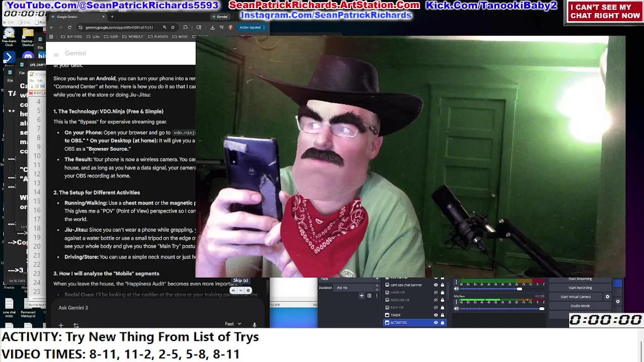Viewport: 644px width, 362px height.
Task: Open Free Alarm Clock desktop shortcut
Action: point(9,38)
